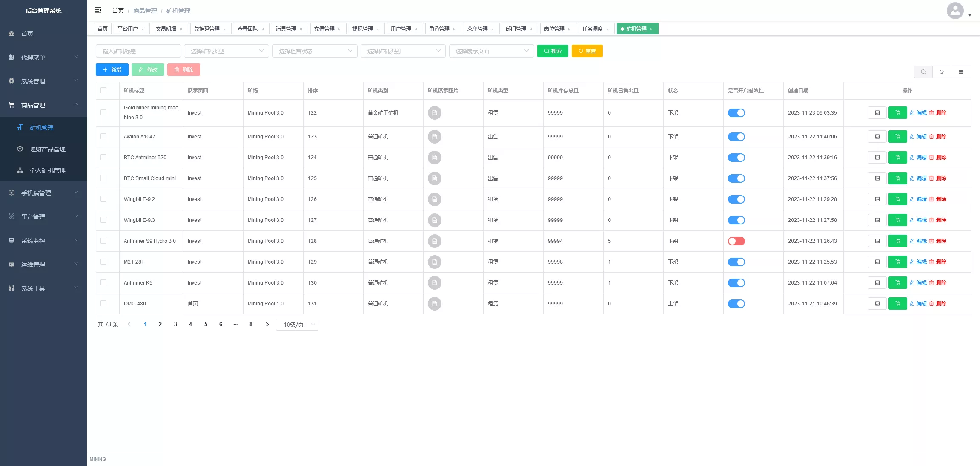
Task: Toggle search bar with magnifier icon
Action: pos(923,72)
